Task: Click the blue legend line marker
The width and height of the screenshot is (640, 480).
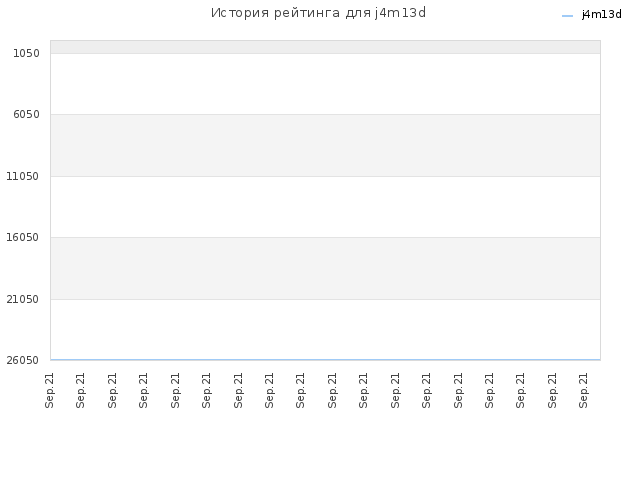Action: pyautogui.click(x=567, y=16)
